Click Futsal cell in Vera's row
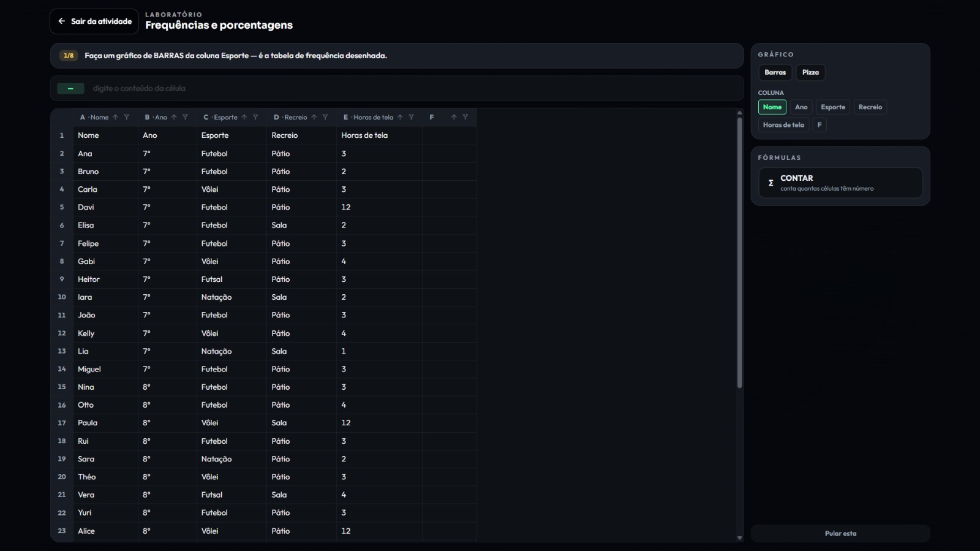This screenshot has width=980, height=551. 232,495
